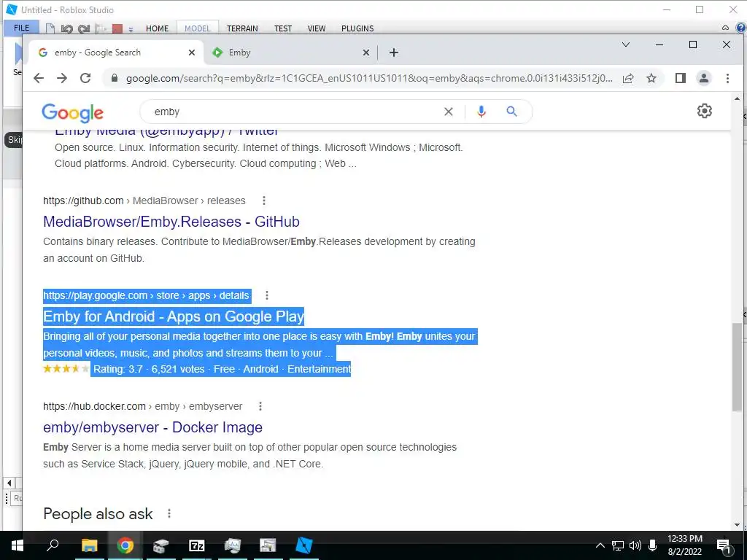
Task: Switch to the MODEL ribbon tab
Action: (197, 28)
